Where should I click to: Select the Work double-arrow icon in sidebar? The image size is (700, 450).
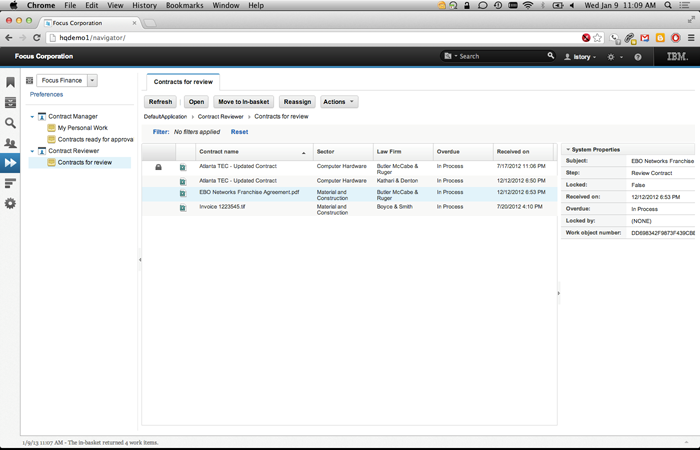click(10, 163)
